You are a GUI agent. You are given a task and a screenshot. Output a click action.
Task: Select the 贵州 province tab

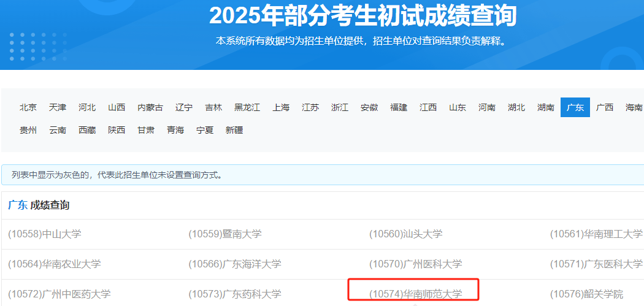(28, 131)
